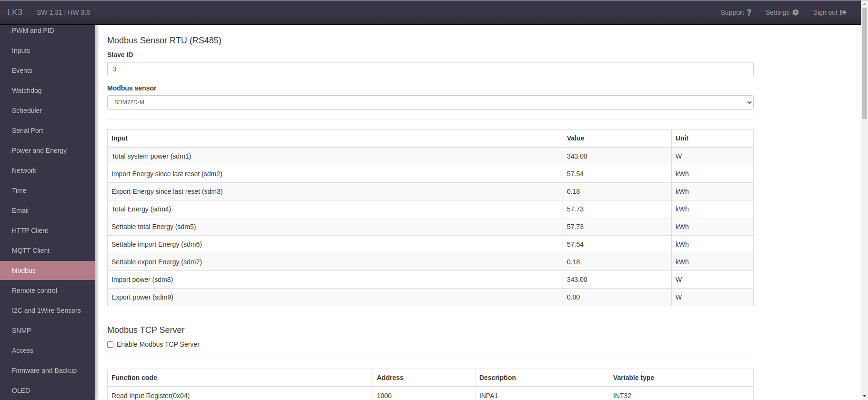Click the address 1000 cell

[x=384, y=396]
